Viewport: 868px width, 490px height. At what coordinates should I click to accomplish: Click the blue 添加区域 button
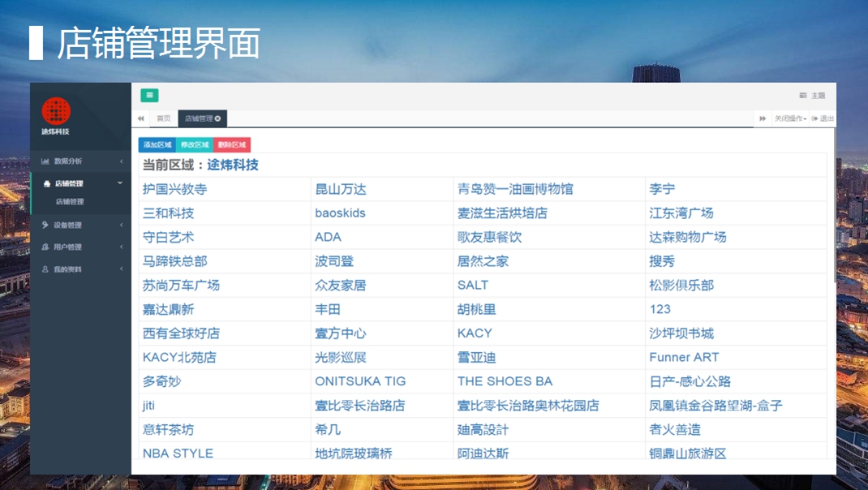157,145
